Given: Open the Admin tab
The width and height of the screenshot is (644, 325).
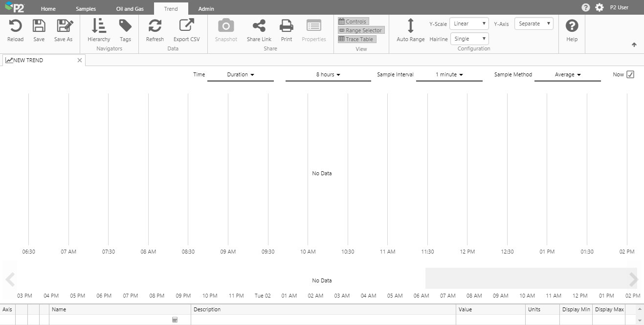Looking at the screenshot, I should (x=206, y=9).
